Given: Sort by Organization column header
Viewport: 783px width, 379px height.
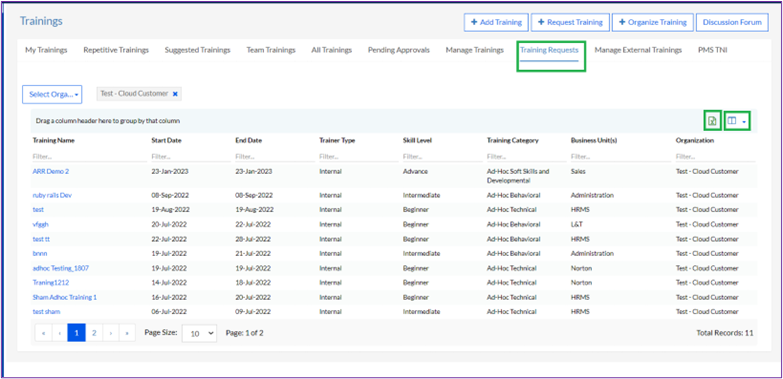Looking at the screenshot, I should click(695, 140).
